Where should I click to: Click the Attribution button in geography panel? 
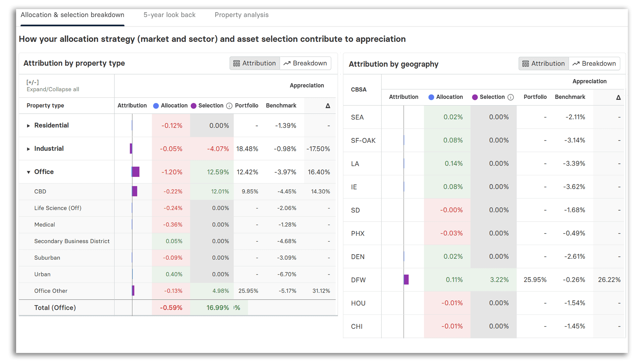543,63
